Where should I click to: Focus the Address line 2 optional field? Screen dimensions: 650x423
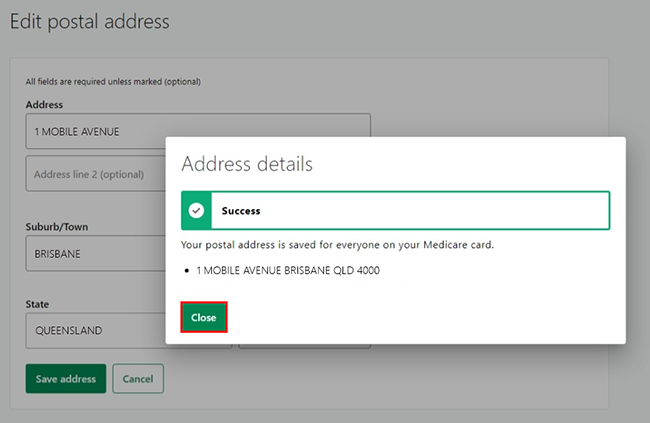pos(94,174)
